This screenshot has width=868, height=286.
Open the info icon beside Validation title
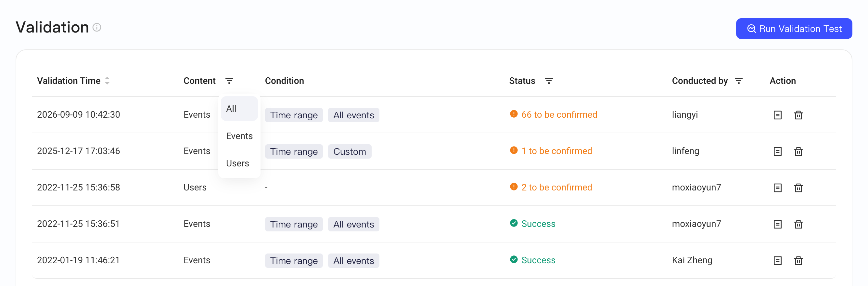(97, 27)
